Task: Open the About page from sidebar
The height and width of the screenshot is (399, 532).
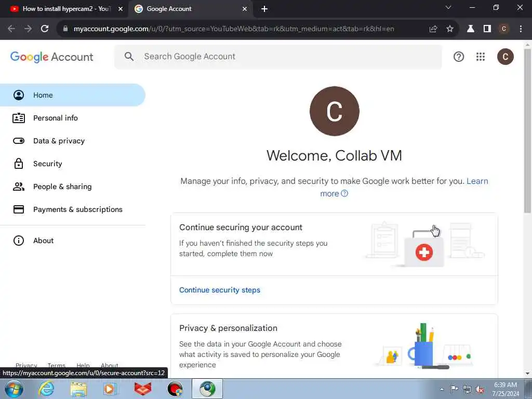Action: tap(73, 241)
